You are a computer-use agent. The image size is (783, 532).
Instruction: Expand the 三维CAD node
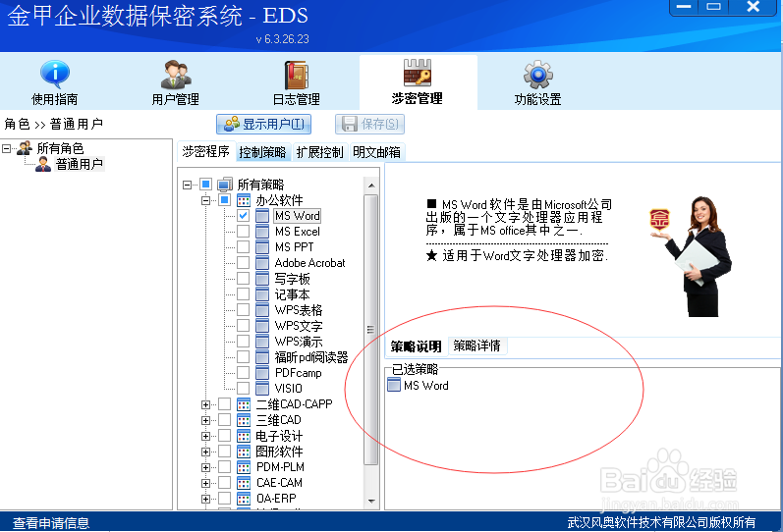205,420
